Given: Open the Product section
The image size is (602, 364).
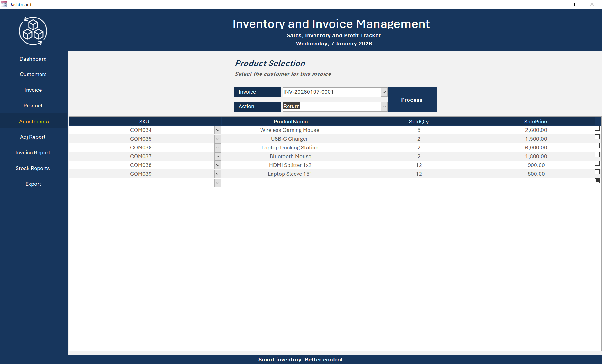Looking at the screenshot, I should coord(33,106).
